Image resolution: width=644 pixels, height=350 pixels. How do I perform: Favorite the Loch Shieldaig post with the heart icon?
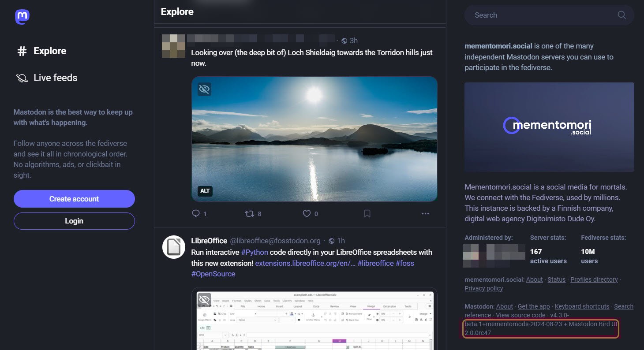tap(307, 213)
